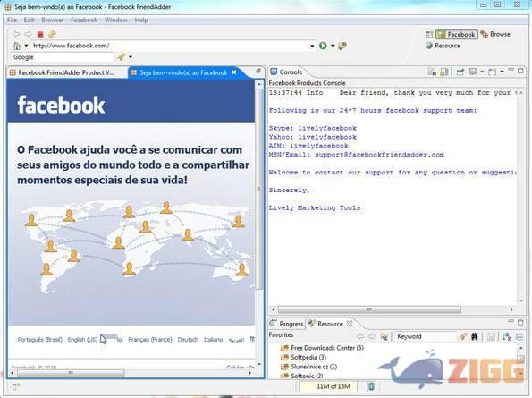Open the Help menu

(141, 20)
